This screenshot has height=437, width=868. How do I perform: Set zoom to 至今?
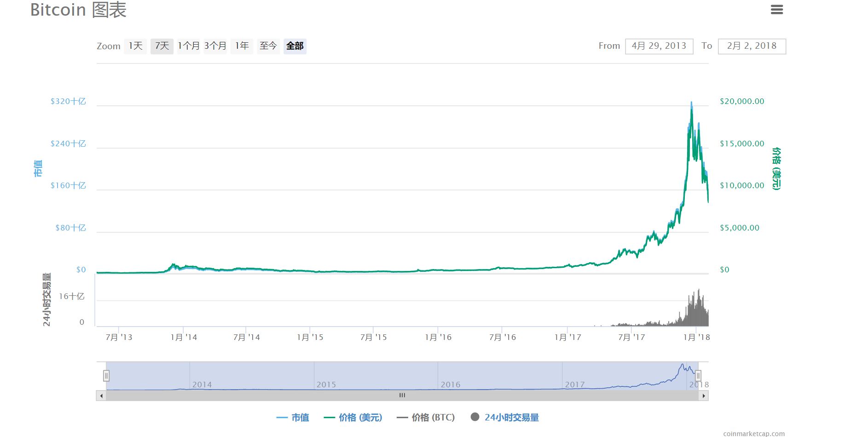click(268, 46)
